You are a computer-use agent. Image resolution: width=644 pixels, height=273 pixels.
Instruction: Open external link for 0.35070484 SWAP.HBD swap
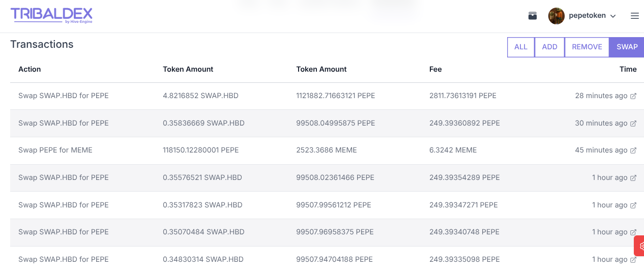(633, 232)
